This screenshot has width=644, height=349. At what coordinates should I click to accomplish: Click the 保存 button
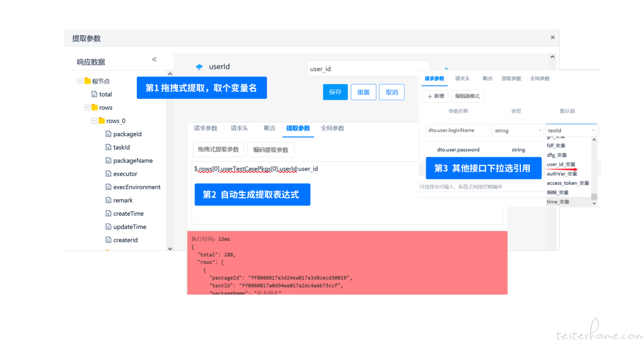(x=335, y=92)
